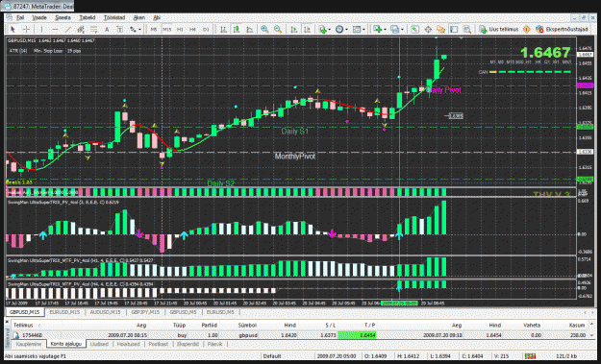Open the periodicity clock dropdown

(x=340, y=29)
